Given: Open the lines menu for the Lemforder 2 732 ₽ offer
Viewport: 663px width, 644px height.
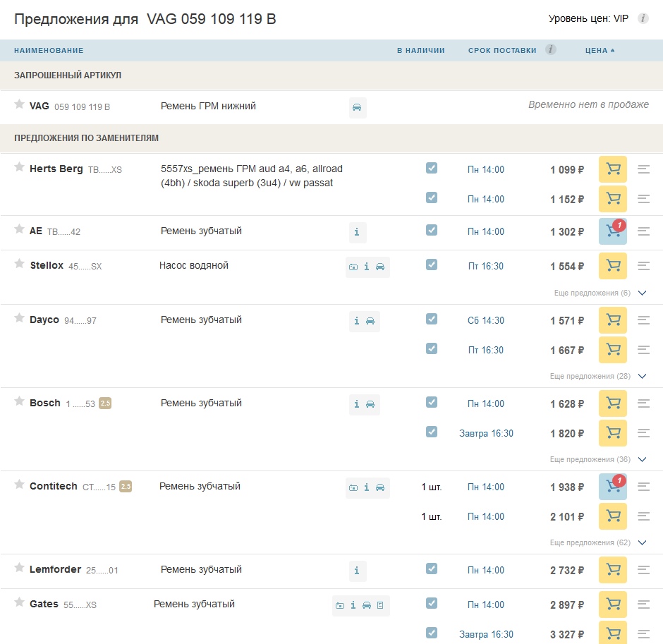Looking at the screenshot, I should coord(643,570).
